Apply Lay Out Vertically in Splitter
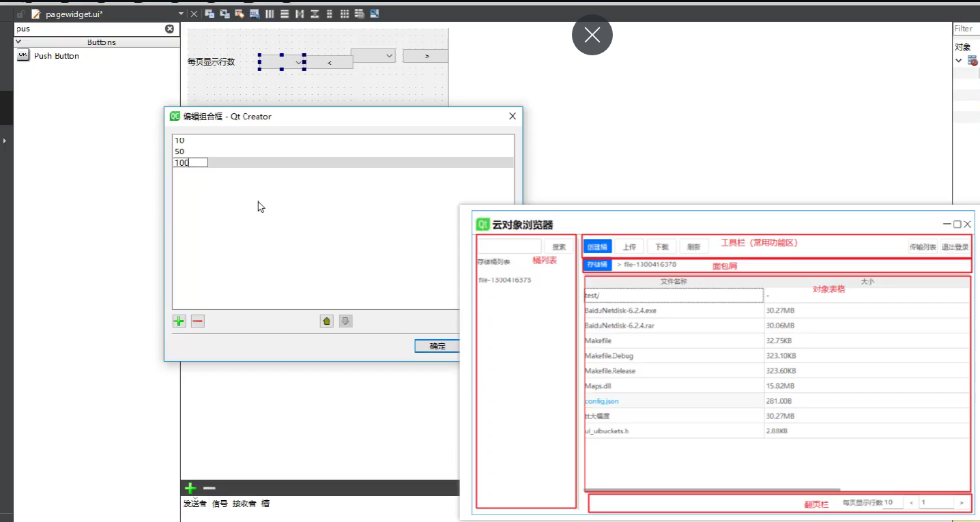Viewport: 980px width, 522px height. (x=315, y=14)
